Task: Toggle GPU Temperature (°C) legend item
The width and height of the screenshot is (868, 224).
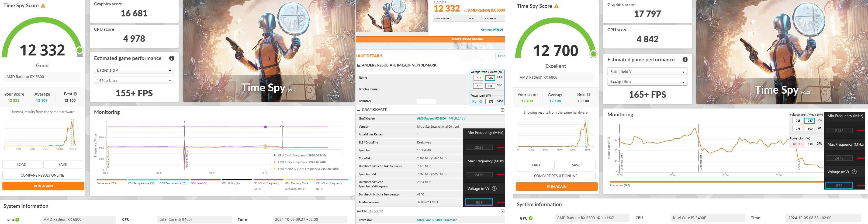Action: click(x=174, y=182)
